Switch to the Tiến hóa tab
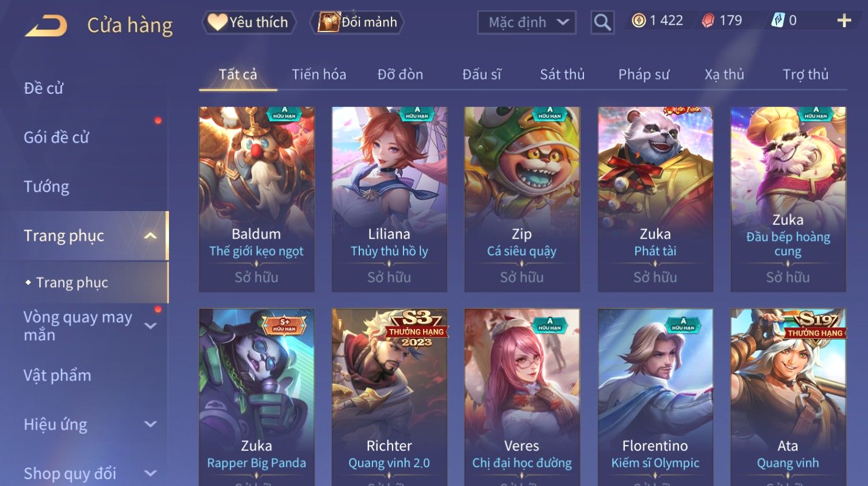This screenshot has width=868, height=486. tap(319, 75)
